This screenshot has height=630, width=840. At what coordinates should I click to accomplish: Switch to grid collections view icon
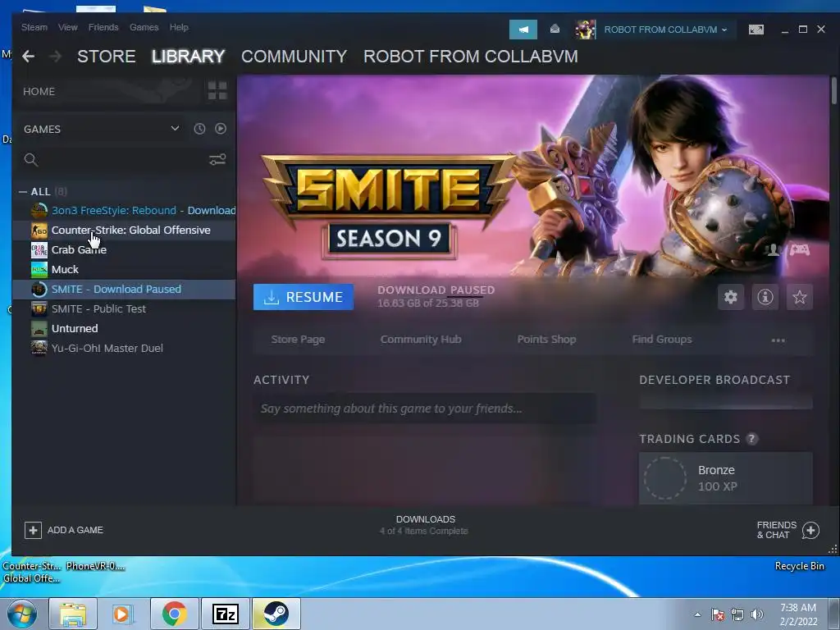217,90
